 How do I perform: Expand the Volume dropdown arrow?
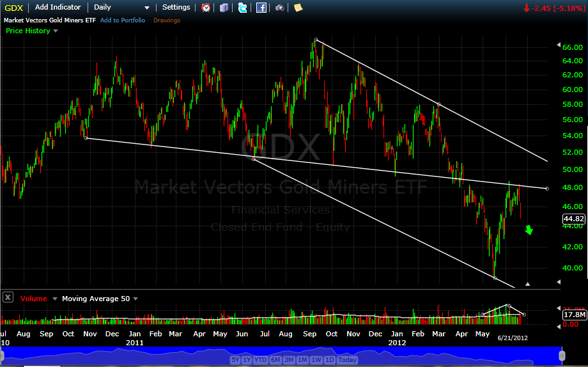tap(55, 299)
